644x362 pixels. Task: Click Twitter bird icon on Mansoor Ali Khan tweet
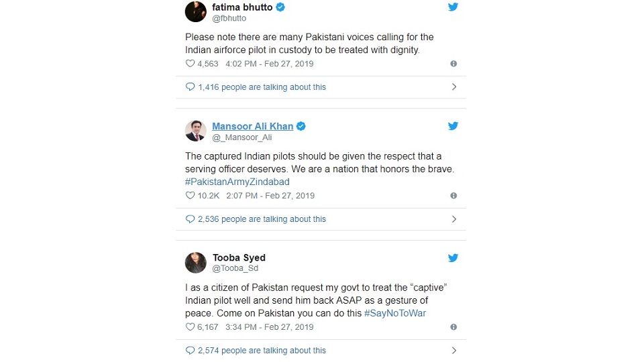tap(453, 126)
